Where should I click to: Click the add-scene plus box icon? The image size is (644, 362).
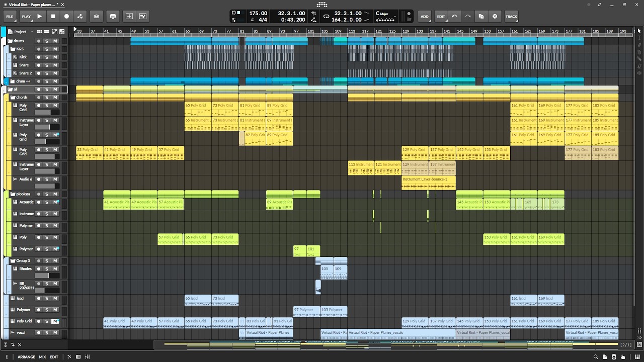point(129,16)
